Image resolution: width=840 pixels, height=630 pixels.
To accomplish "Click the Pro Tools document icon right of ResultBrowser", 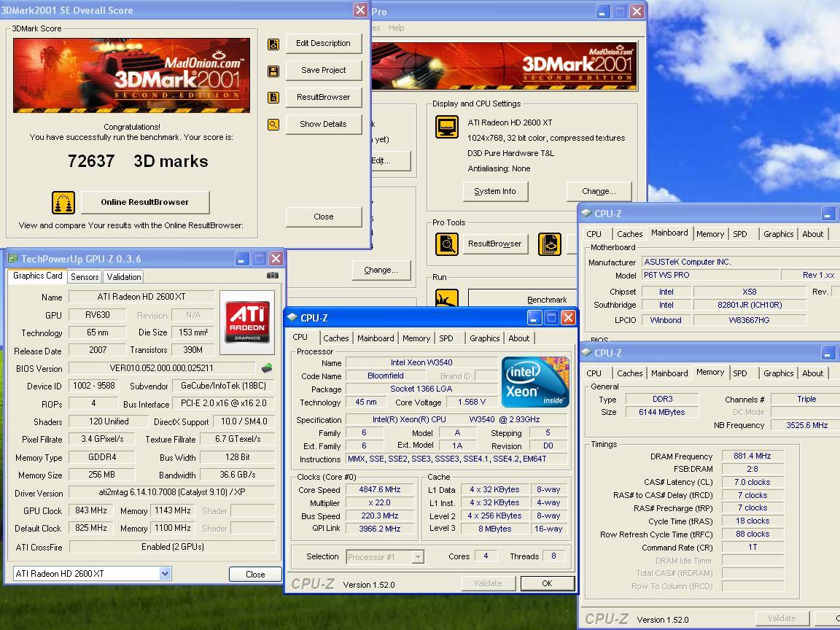I will click(550, 244).
